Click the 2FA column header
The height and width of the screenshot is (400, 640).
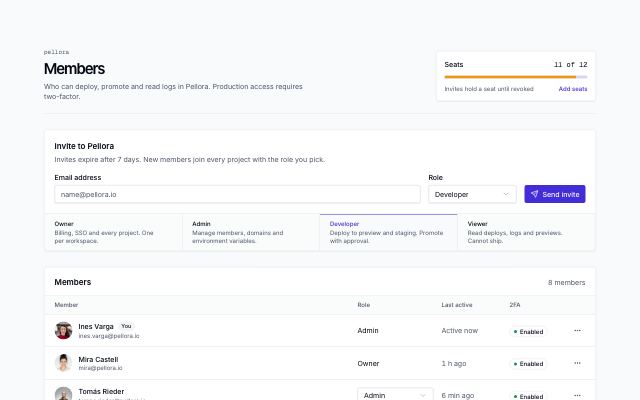pos(515,305)
